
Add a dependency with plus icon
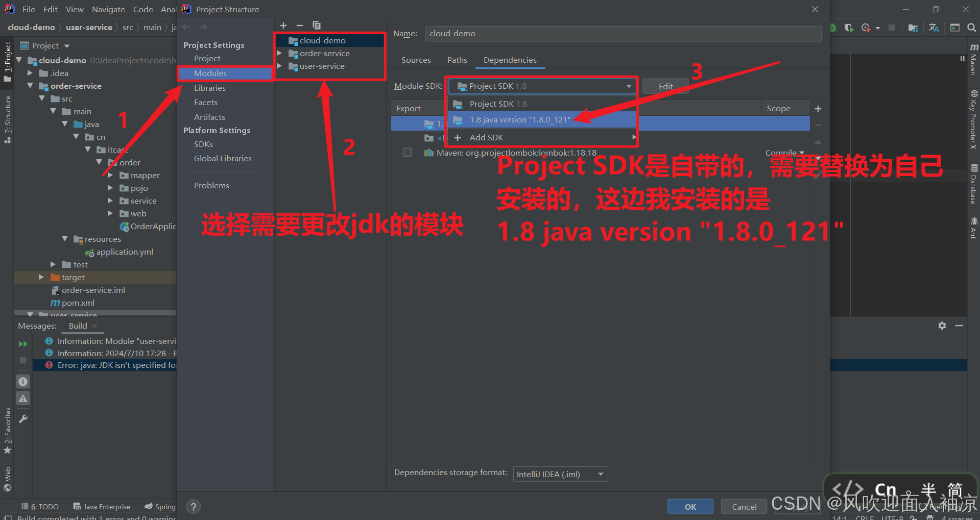pyautogui.click(x=818, y=109)
